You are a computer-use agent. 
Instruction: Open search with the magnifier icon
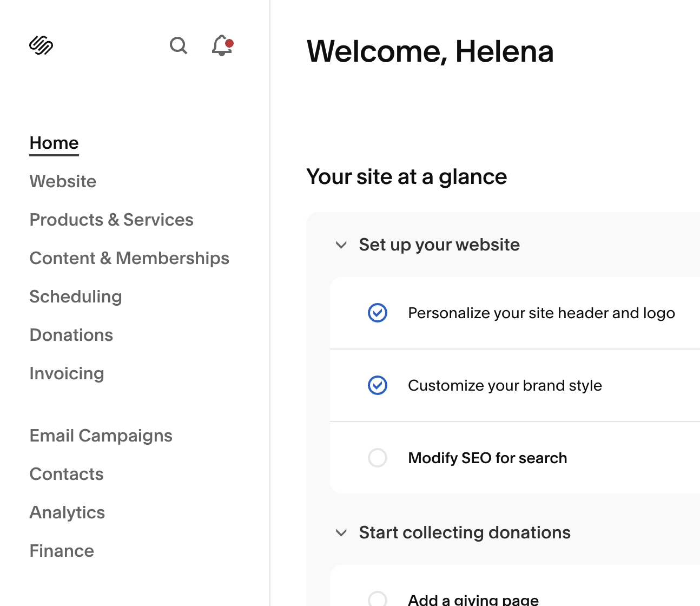pos(179,46)
